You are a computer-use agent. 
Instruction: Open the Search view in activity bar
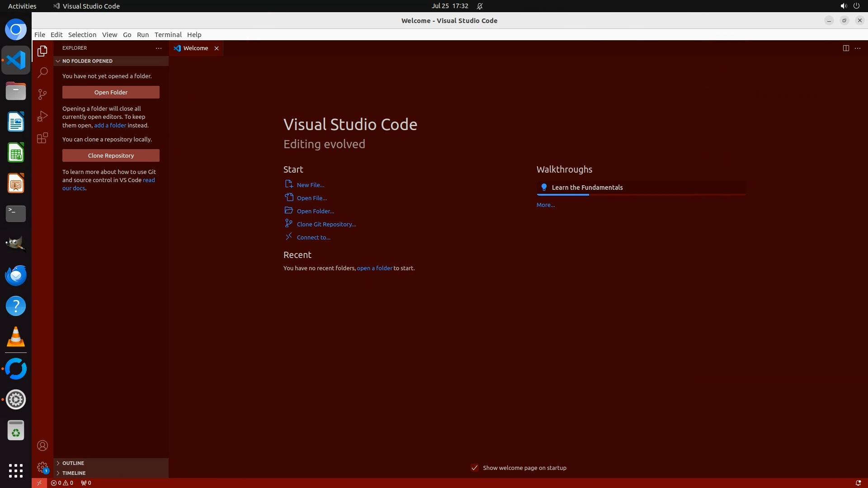click(x=42, y=72)
